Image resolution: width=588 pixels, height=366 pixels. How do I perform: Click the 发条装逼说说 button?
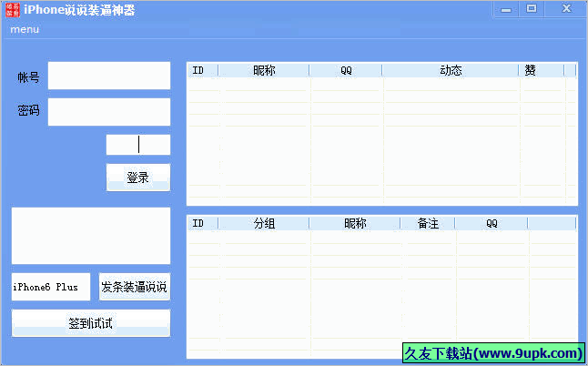point(134,287)
